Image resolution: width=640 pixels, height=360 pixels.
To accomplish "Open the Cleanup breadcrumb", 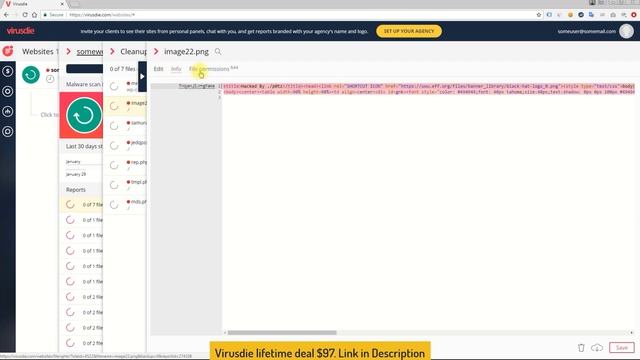I will tap(133, 51).
